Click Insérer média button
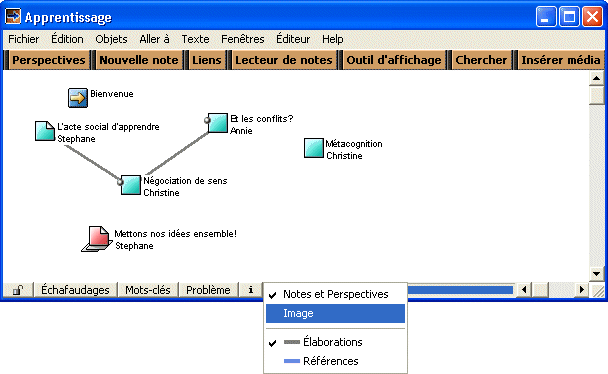The height and width of the screenshot is (374, 608). (561, 60)
